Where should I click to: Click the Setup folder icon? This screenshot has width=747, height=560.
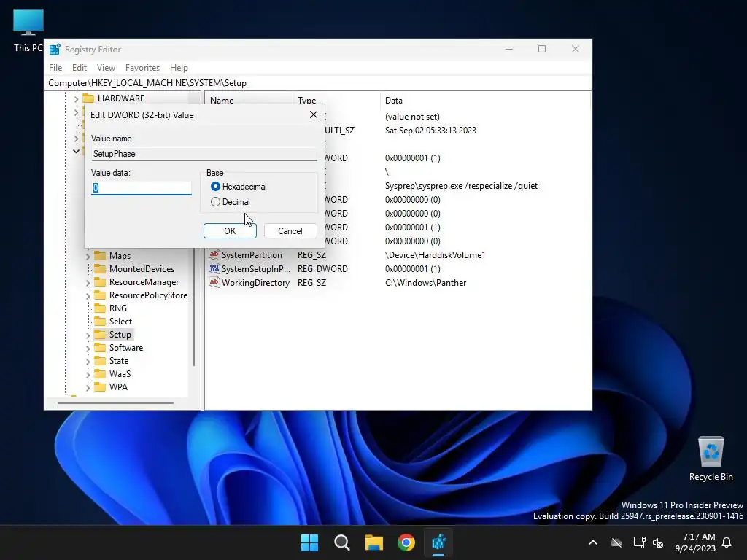(100, 334)
